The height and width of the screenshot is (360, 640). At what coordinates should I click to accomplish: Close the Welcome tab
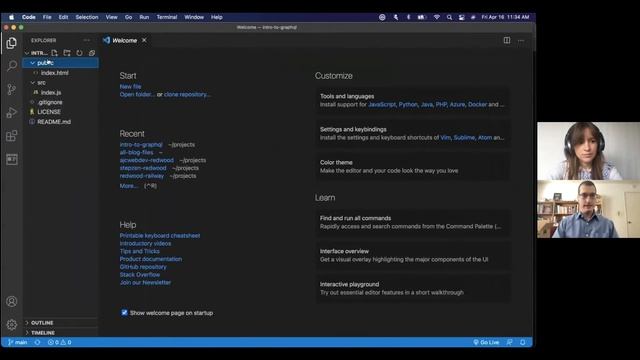click(x=144, y=40)
